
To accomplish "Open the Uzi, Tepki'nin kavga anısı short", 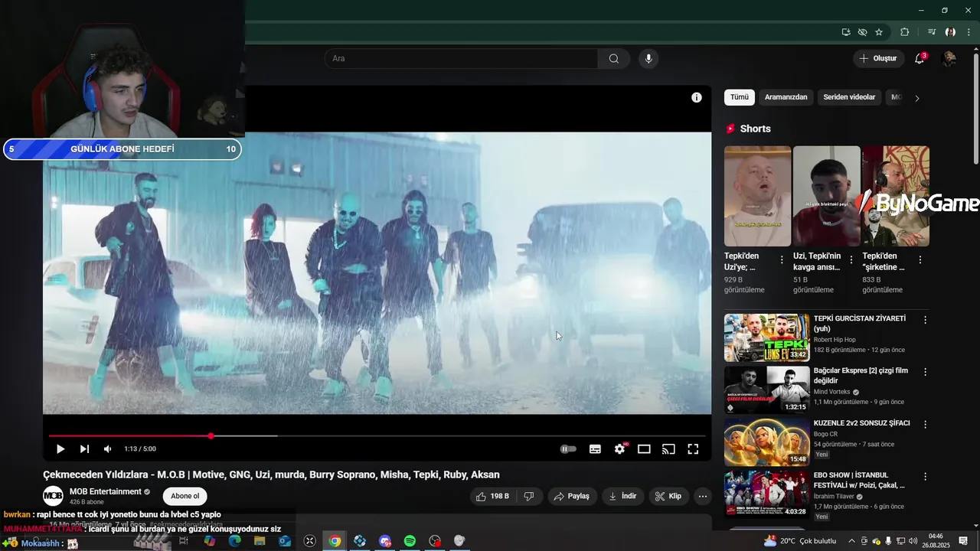I will (x=826, y=196).
